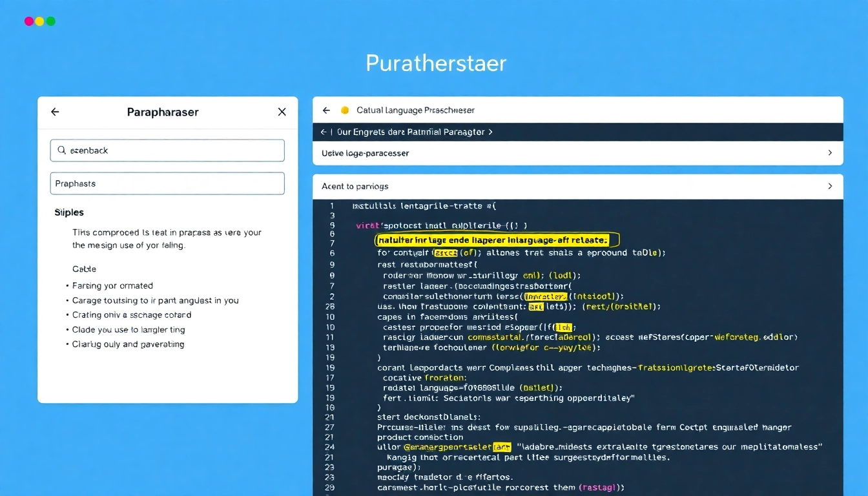Click highlighted token in line 24 code
The width and height of the screenshot is (868, 496).
(501, 446)
